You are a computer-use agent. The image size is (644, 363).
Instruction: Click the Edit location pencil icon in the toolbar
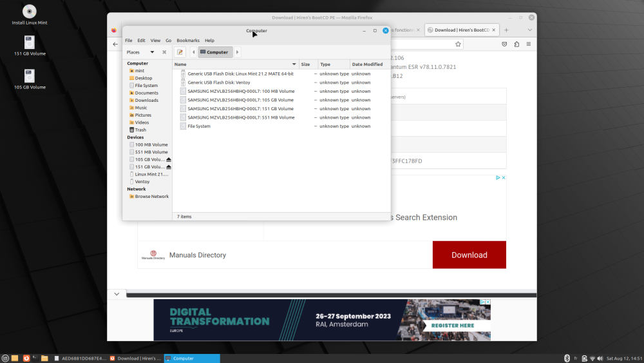[x=180, y=52]
